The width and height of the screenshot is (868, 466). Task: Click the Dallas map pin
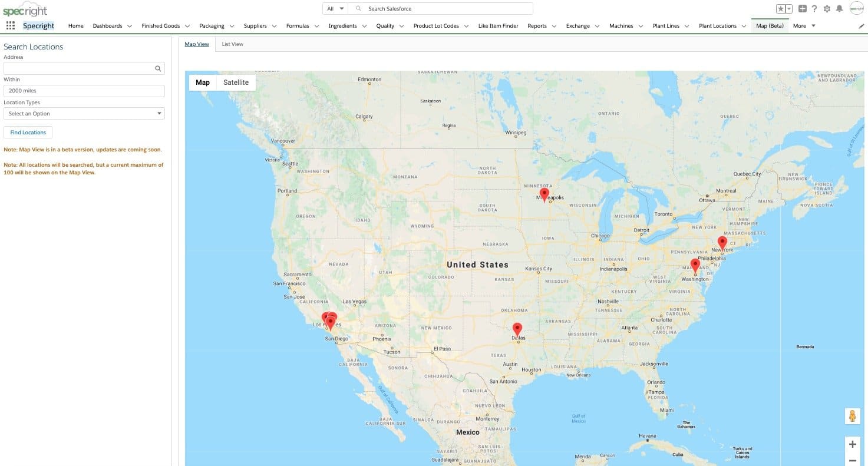coord(517,330)
